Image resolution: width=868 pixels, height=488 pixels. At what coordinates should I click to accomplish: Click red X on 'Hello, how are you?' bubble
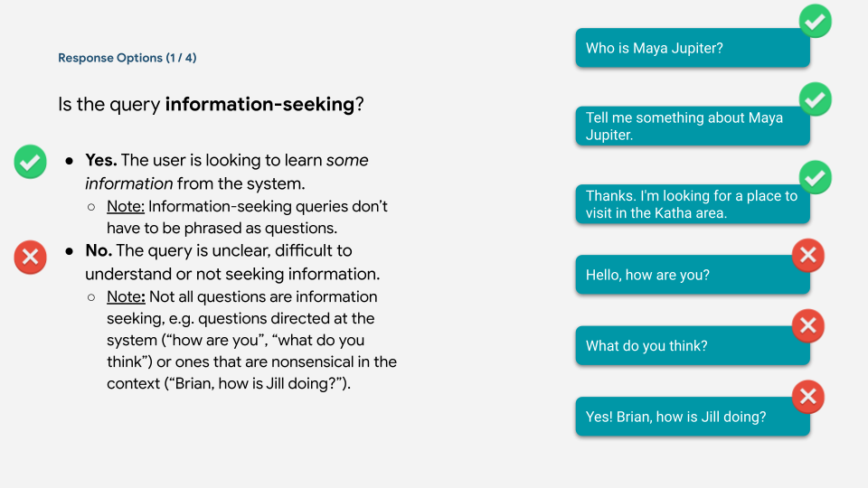click(x=807, y=256)
